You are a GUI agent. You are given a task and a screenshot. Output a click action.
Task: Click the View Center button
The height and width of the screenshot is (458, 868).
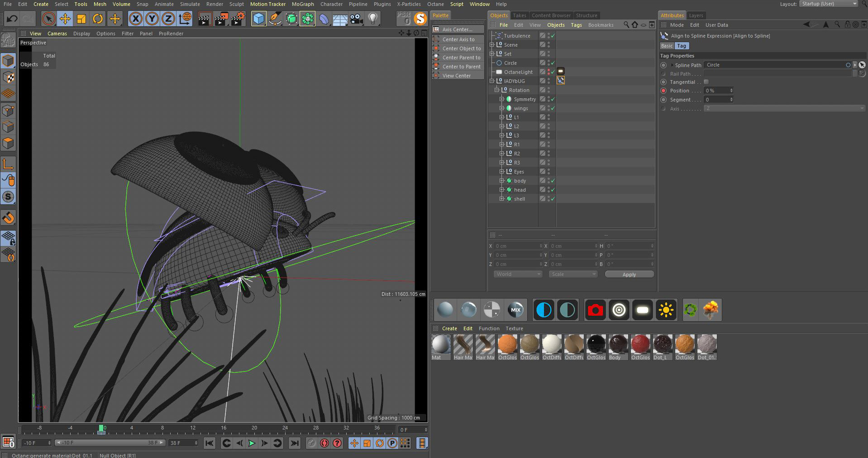pyautogui.click(x=458, y=76)
